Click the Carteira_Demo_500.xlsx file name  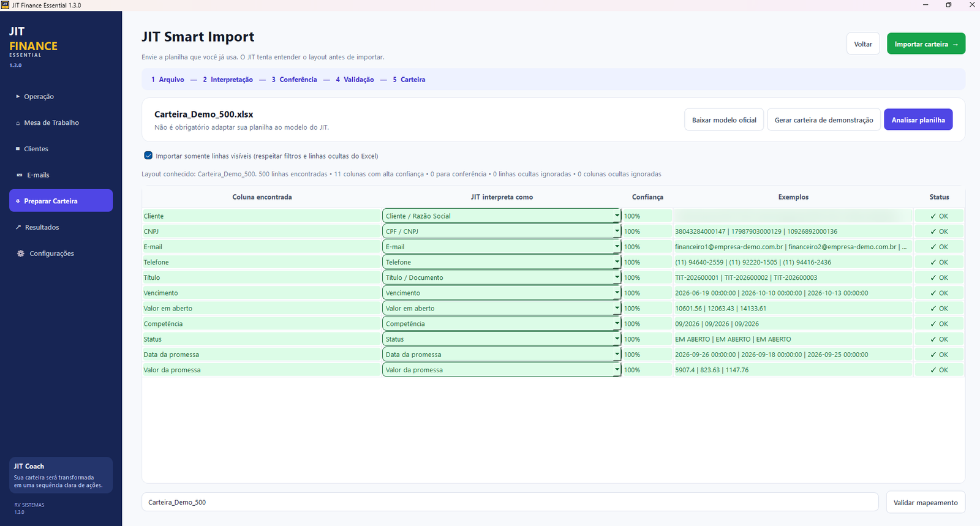tap(203, 115)
